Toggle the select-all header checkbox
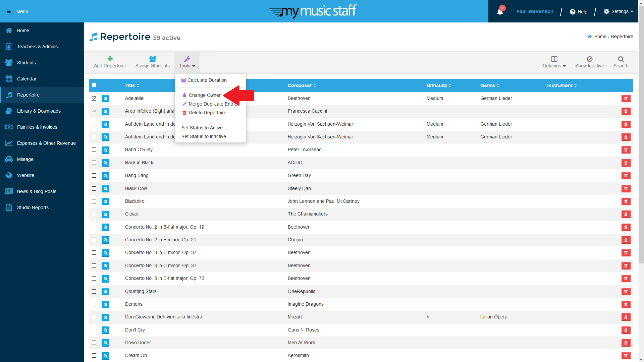 tap(94, 85)
